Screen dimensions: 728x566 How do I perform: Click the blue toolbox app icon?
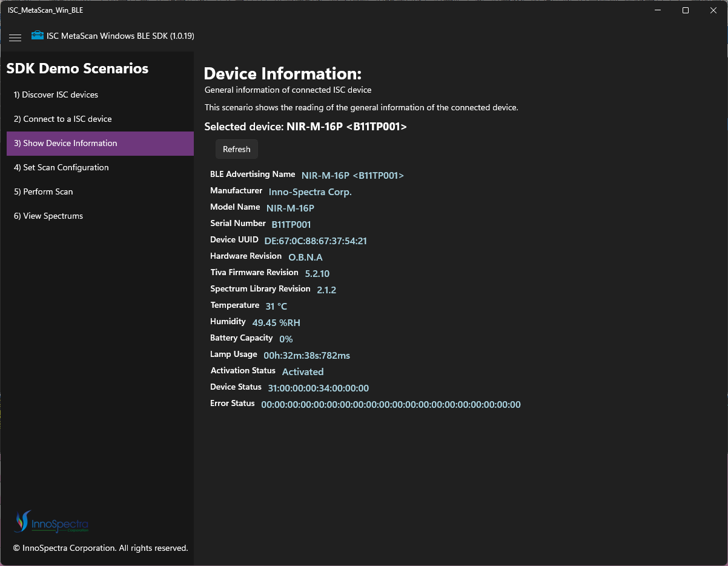[38, 36]
